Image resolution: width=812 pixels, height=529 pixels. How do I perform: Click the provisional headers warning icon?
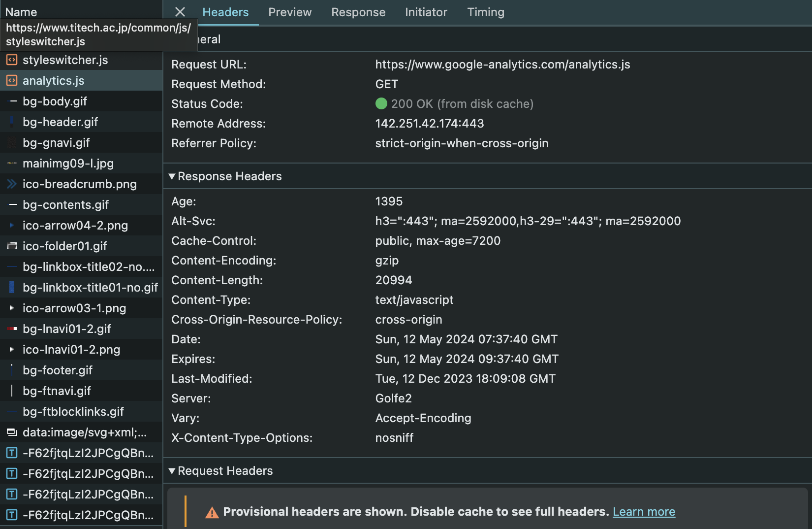tap(212, 513)
